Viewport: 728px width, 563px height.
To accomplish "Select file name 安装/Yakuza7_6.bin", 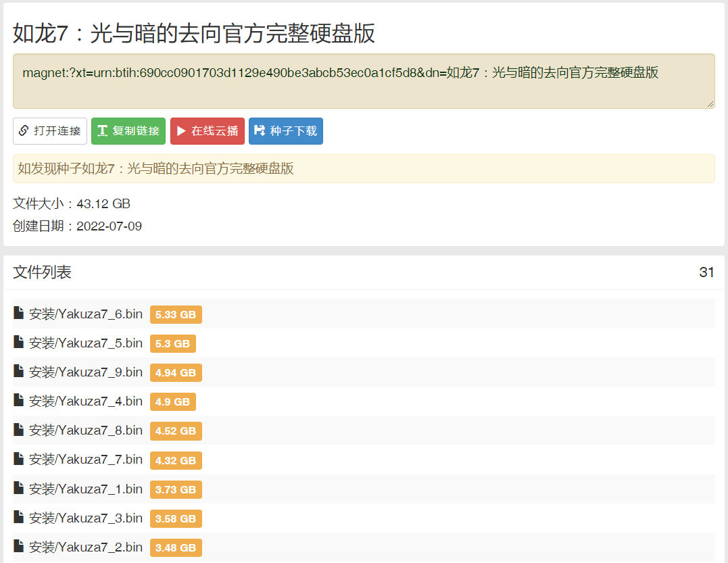I will (86, 314).
